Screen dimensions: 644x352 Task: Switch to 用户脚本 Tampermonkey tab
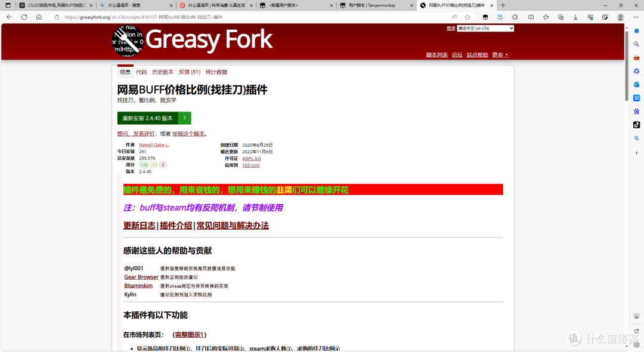(x=376, y=5)
